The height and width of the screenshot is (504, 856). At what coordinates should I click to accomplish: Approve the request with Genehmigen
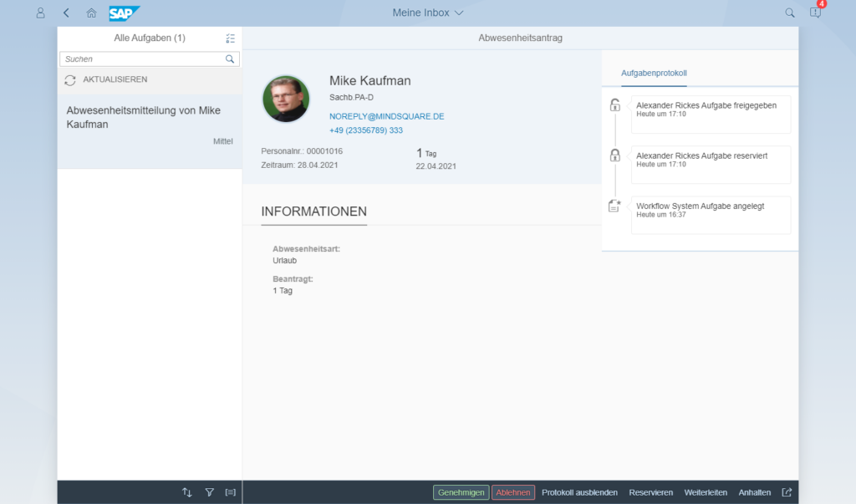[x=461, y=492]
